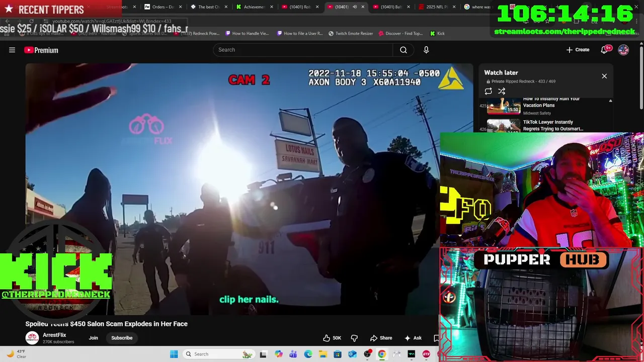Open the Midwest Safety channel name
This screenshot has height=362, width=644.
tap(537, 113)
